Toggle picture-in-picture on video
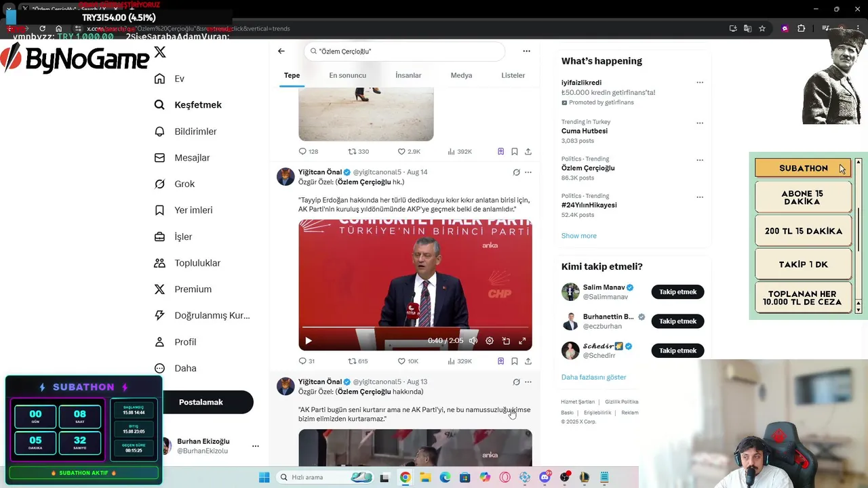The width and height of the screenshot is (868, 488). tap(506, 341)
